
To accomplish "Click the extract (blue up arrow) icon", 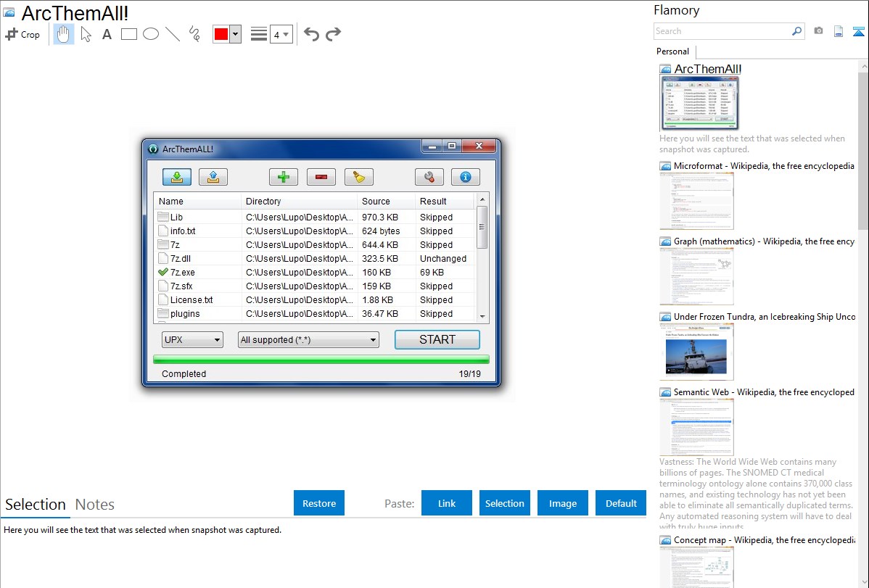I will pos(213,177).
